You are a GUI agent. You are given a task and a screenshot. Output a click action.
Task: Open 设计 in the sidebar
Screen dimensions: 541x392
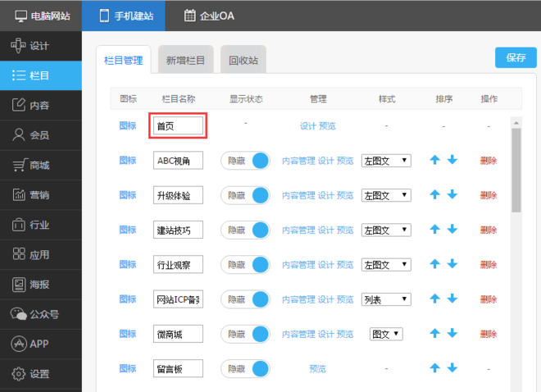coord(41,46)
